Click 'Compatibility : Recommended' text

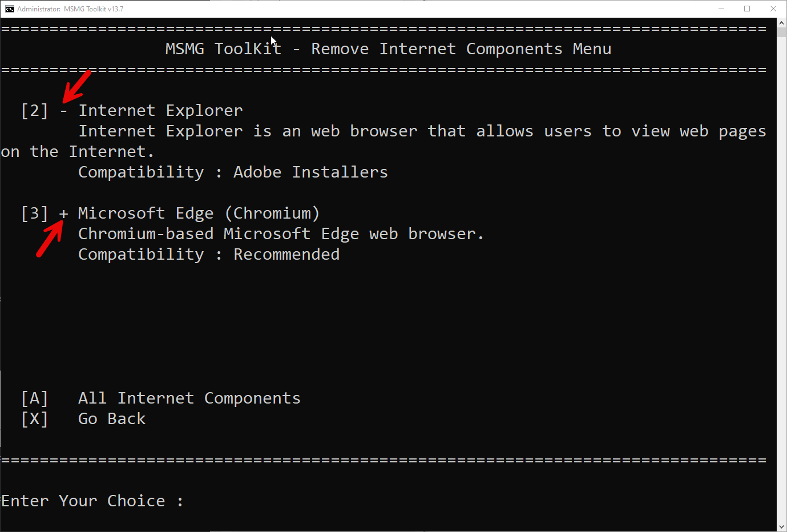click(x=209, y=255)
